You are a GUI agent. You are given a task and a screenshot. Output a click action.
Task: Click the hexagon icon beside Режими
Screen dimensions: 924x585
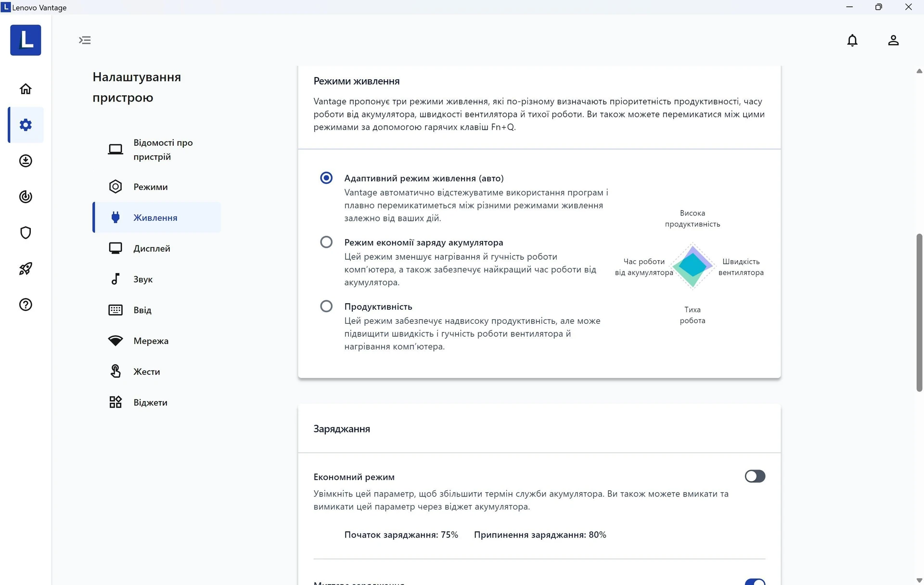(115, 187)
